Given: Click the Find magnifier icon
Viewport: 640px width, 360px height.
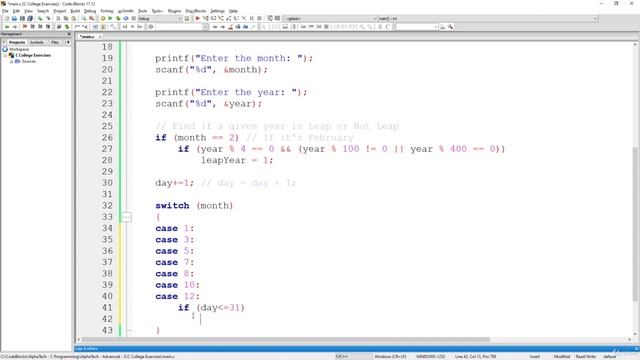Looking at the screenshot, I should pyautogui.click(x=84, y=18).
